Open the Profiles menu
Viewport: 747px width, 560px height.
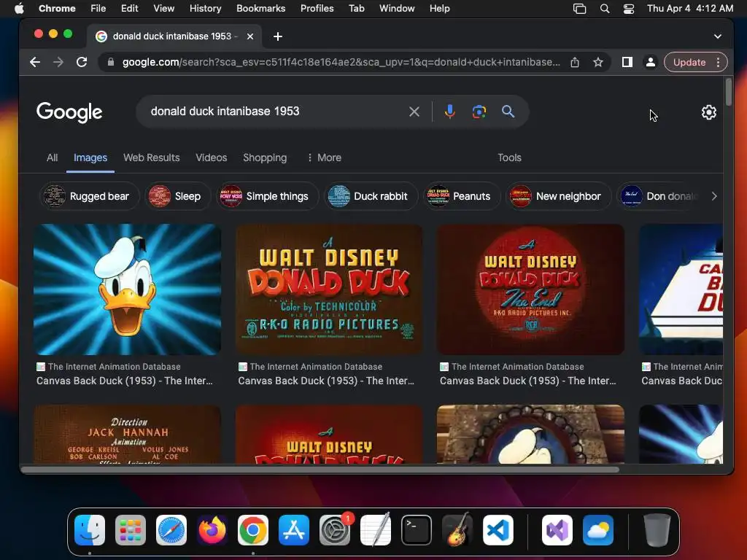pos(317,8)
